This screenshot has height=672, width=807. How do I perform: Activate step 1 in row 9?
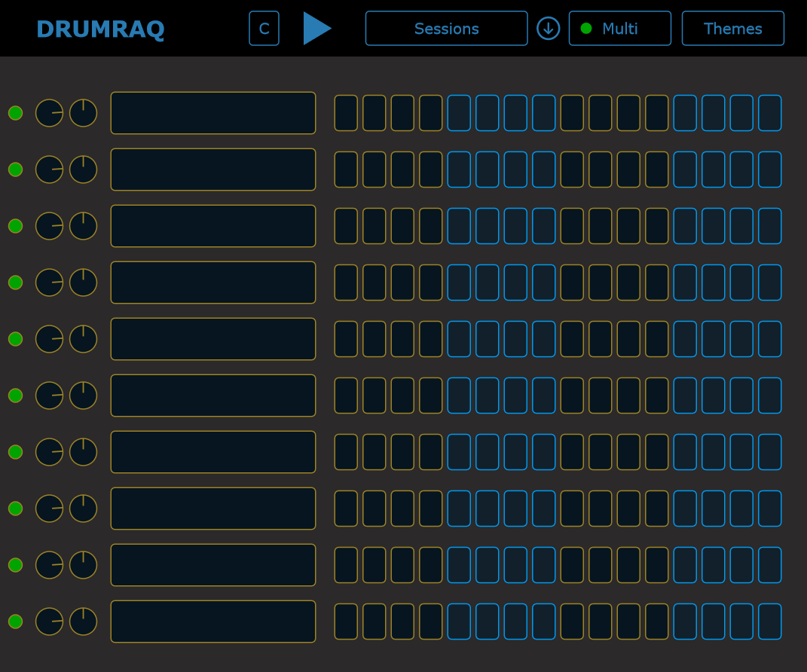coord(346,565)
